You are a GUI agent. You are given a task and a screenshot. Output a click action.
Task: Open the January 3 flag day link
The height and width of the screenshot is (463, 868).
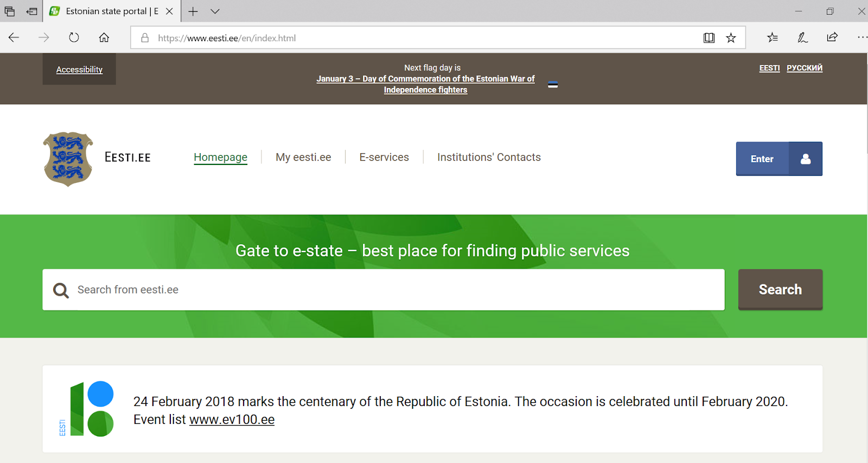(x=426, y=84)
